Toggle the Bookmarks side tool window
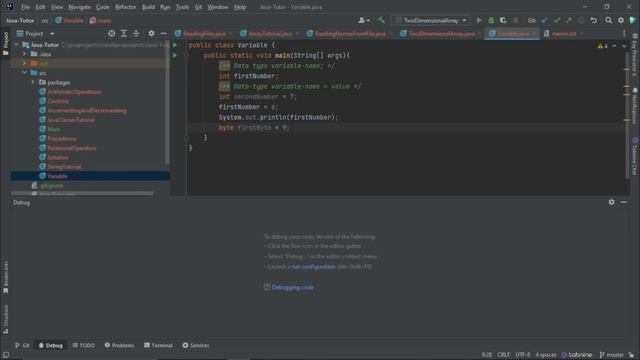 5,278
